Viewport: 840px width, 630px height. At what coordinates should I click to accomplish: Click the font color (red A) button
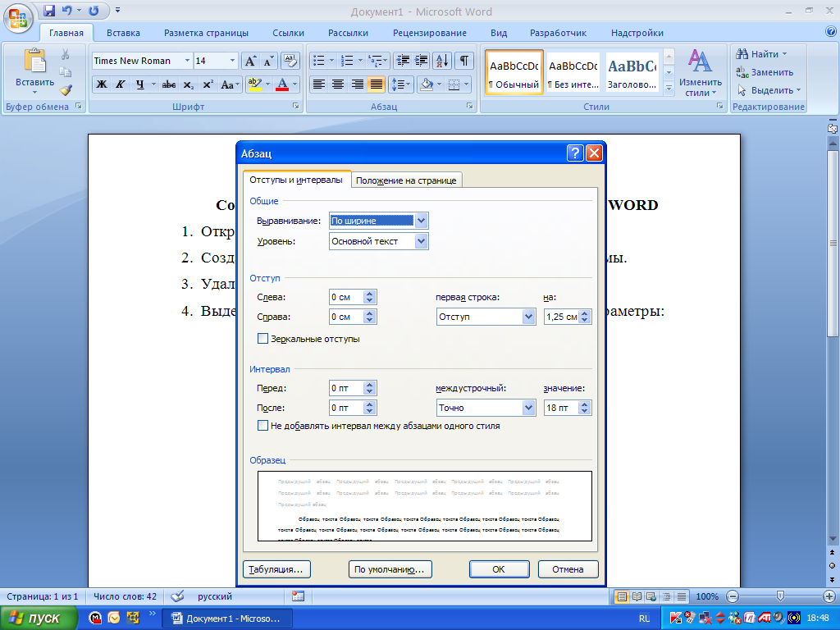282,84
